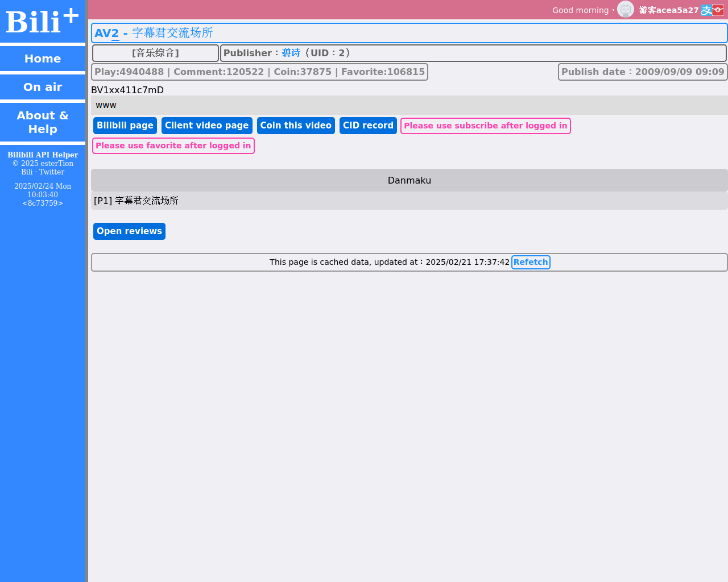
Task: Click the blue Alipay icon
Action: (x=706, y=10)
